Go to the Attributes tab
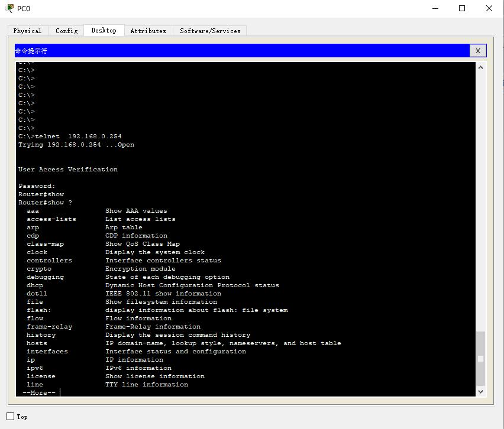 coord(148,31)
